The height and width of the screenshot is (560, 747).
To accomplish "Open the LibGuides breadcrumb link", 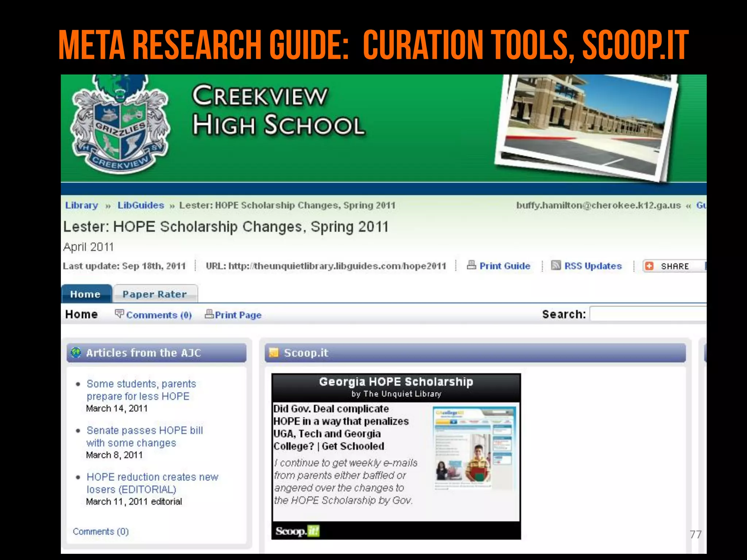I will (141, 205).
